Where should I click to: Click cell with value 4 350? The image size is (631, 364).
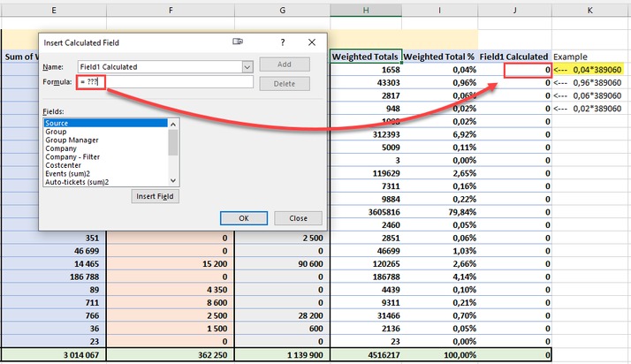click(171, 290)
